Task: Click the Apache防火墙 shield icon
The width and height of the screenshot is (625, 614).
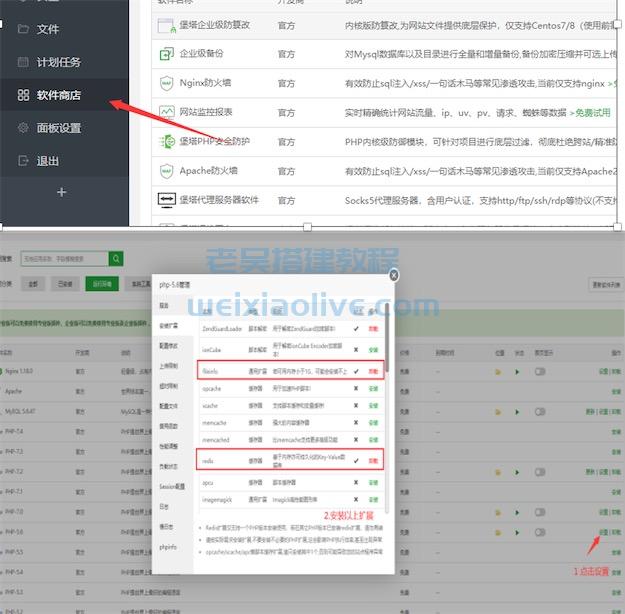Action: click(x=166, y=171)
